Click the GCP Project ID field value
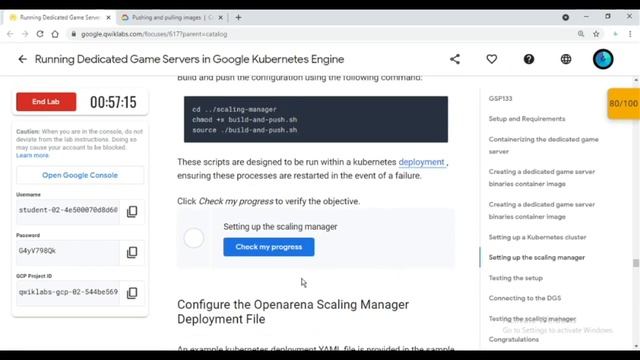 (x=68, y=292)
